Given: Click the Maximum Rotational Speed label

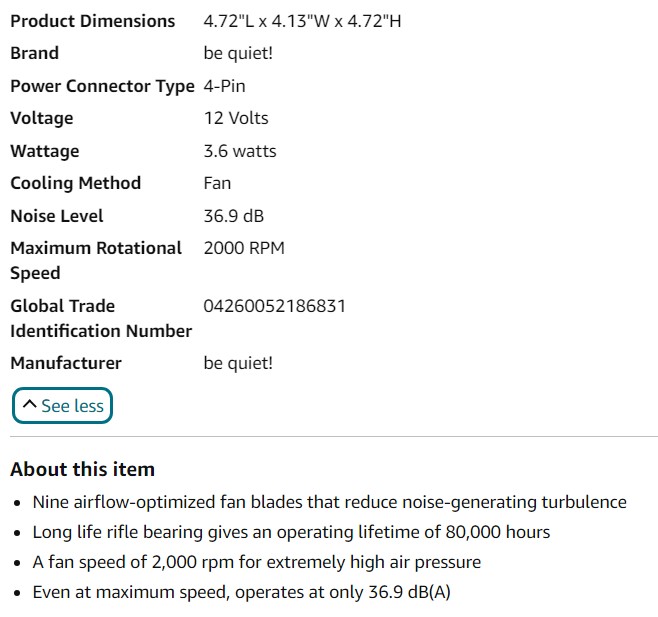Looking at the screenshot, I should (96, 260).
